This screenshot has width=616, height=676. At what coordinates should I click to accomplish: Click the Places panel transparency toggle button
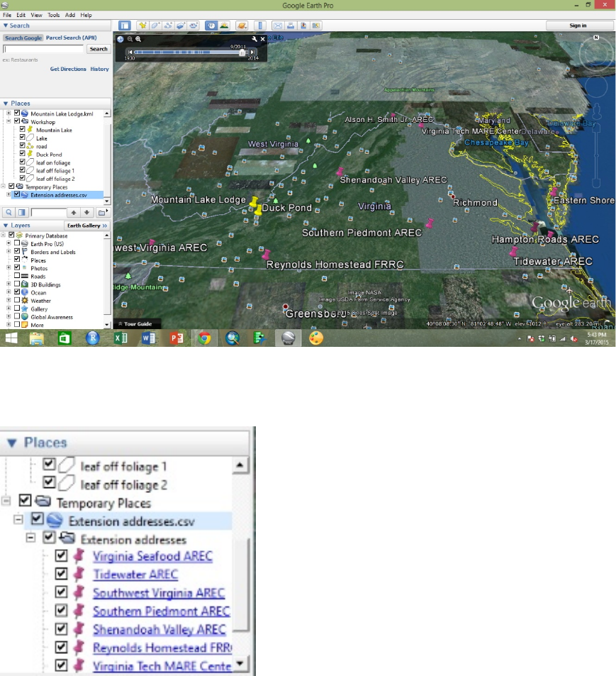21,212
